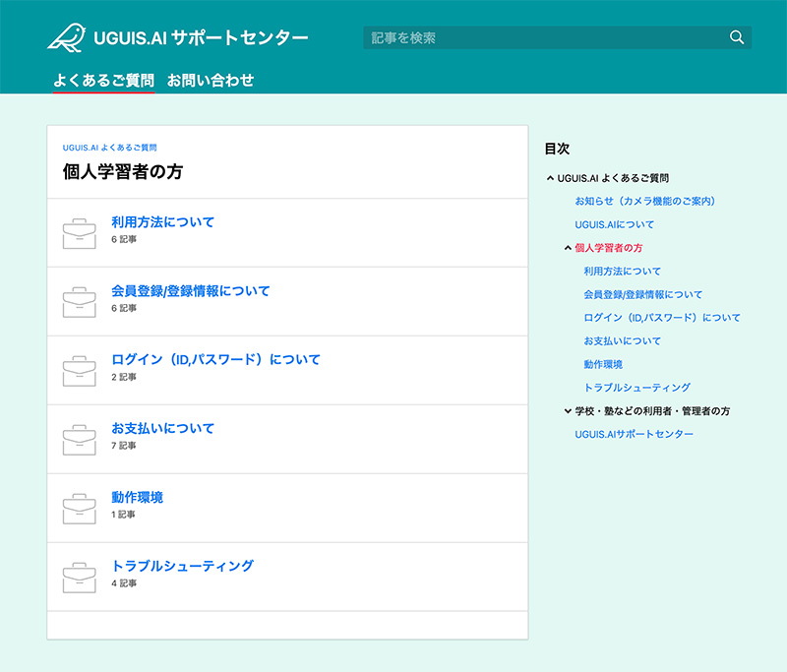Open the お支払いについて category heading
Viewport: 787px width, 672px height.
click(x=162, y=429)
